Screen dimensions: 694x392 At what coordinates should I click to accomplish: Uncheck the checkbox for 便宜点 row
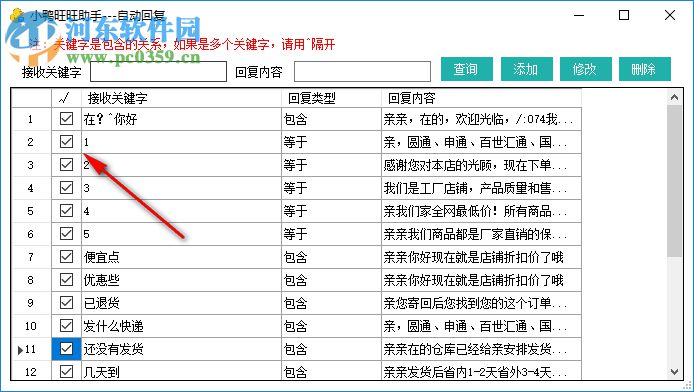(66, 257)
